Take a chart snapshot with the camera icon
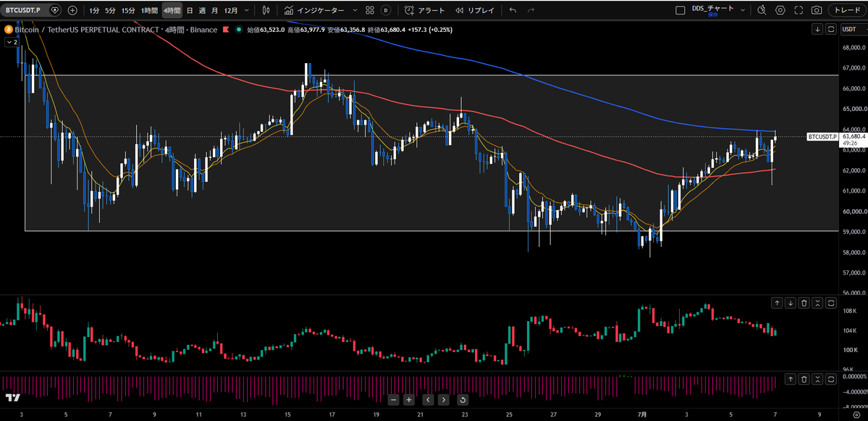 (x=817, y=10)
